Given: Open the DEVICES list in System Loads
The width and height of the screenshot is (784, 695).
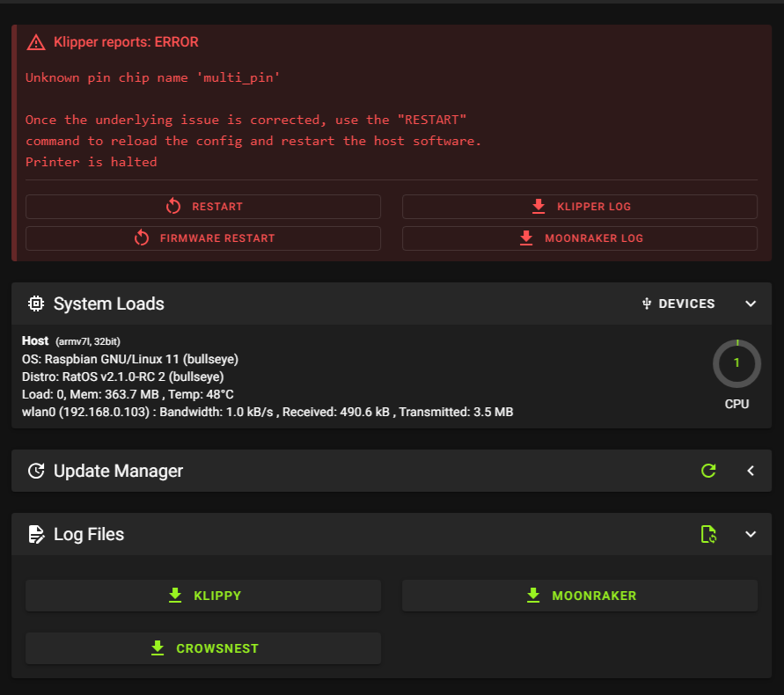Looking at the screenshot, I should coord(678,304).
